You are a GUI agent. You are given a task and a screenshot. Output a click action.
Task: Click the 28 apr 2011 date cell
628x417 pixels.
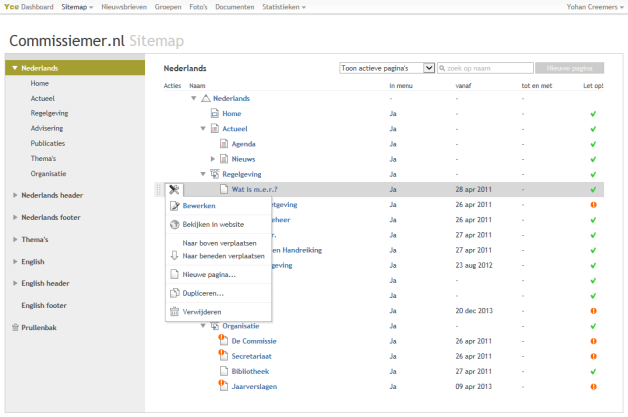(473, 189)
